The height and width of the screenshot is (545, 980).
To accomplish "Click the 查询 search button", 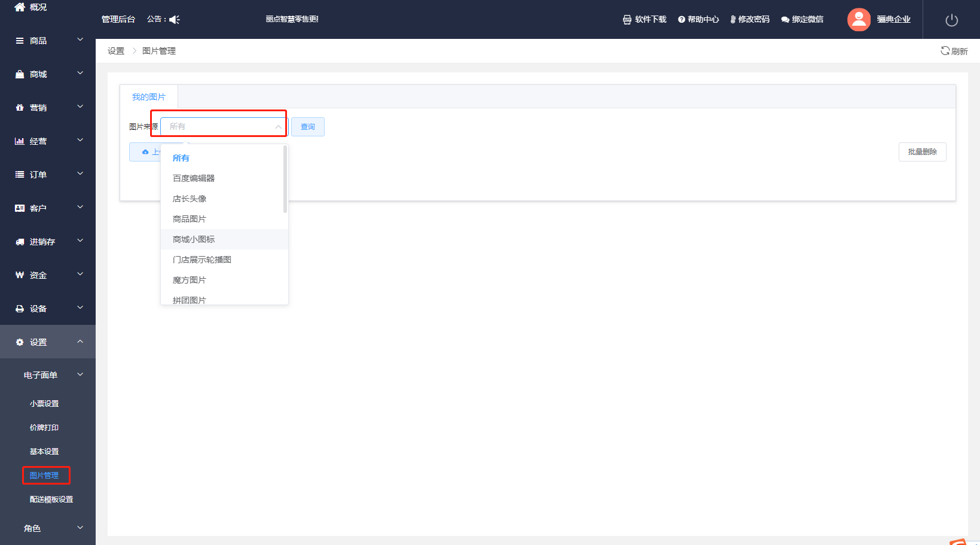I will [308, 127].
